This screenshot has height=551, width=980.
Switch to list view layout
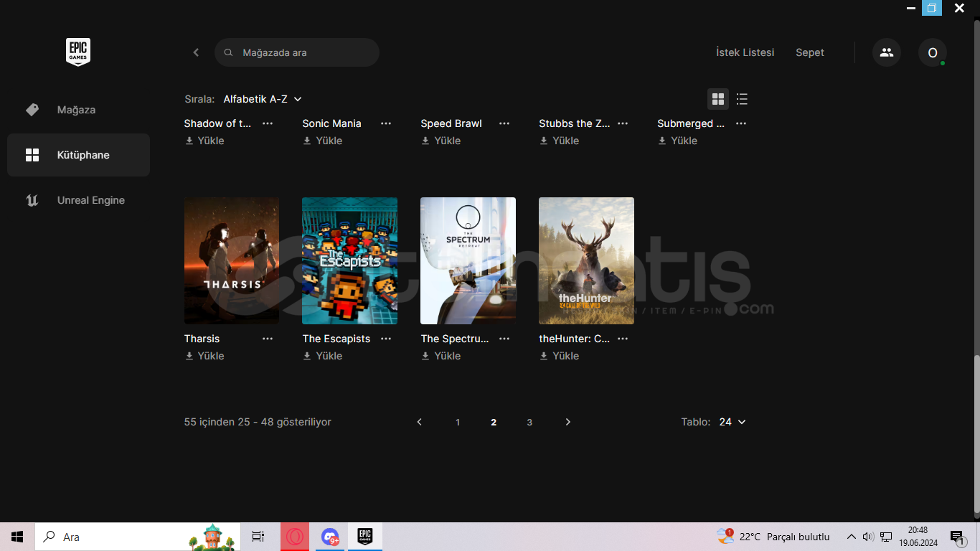(x=742, y=99)
